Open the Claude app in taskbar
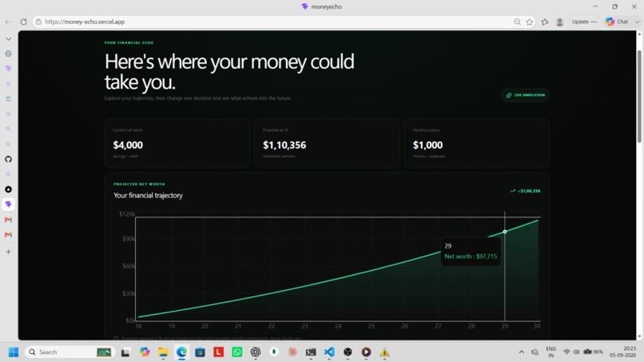 pos(292,352)
